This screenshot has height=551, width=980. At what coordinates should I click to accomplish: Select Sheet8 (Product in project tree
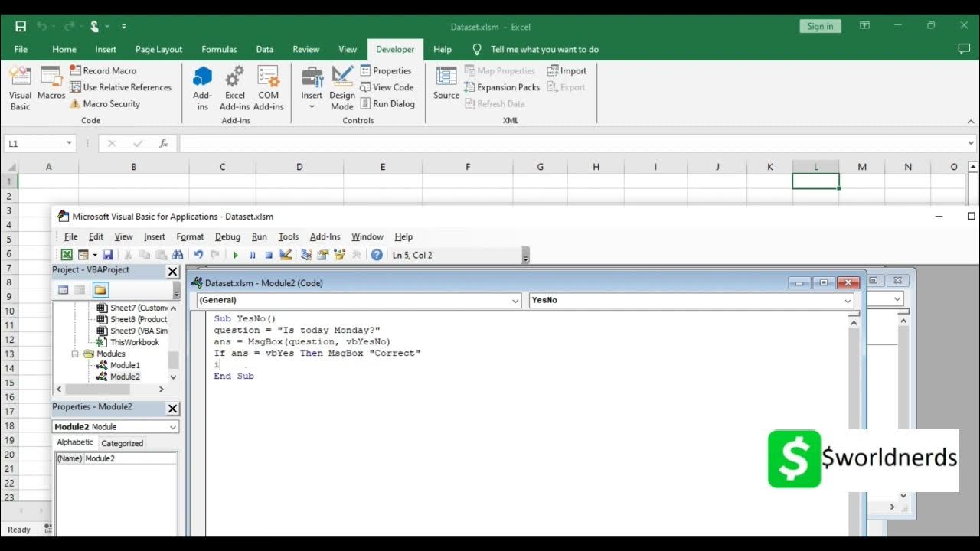tap(131, 319)
